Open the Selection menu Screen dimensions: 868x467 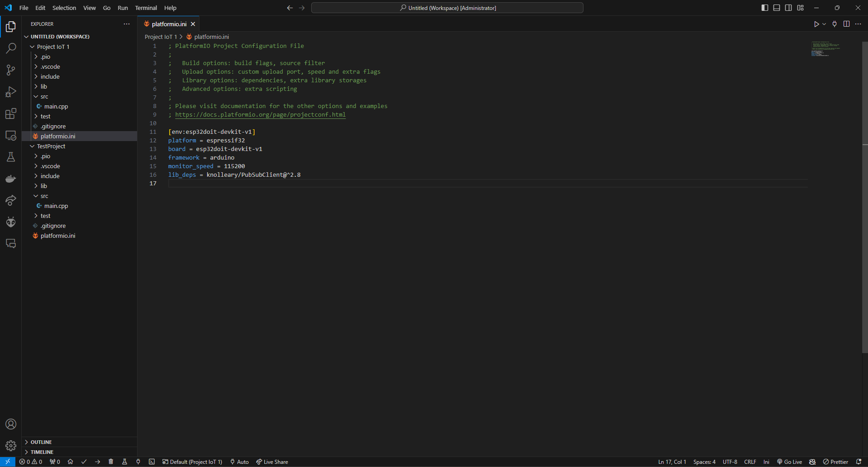[64, 8]
